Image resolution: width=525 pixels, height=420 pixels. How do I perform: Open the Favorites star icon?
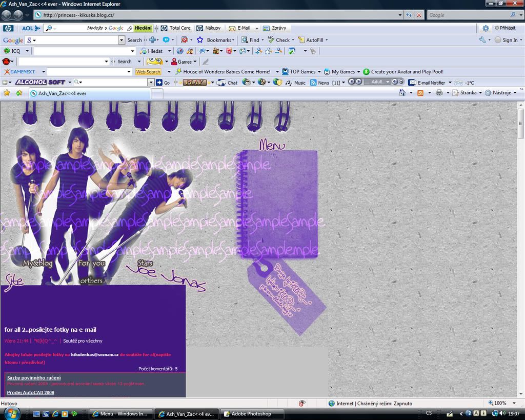pyautogui.click(x=7, y=93)
